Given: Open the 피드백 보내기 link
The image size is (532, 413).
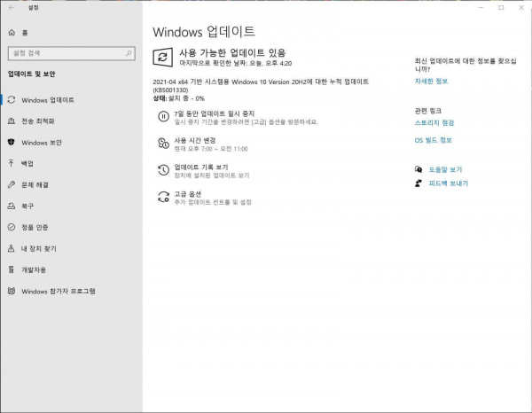Looking at the screenshot, I should (448, 183).
